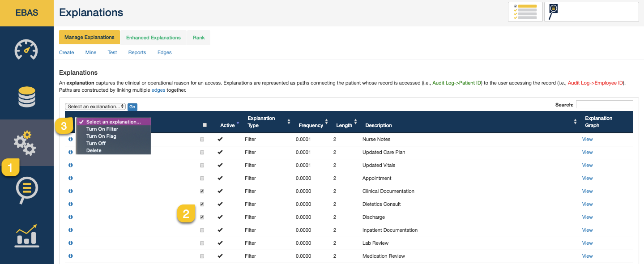
Task: View explanation graph for Clinical Documentation
Action: click(x=587, y=191)
